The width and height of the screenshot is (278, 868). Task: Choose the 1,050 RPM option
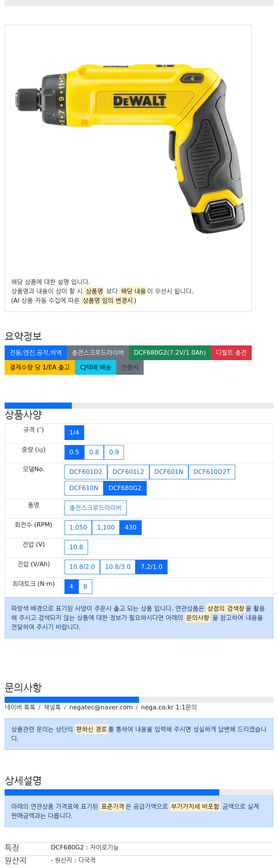(x=78, y=528)
